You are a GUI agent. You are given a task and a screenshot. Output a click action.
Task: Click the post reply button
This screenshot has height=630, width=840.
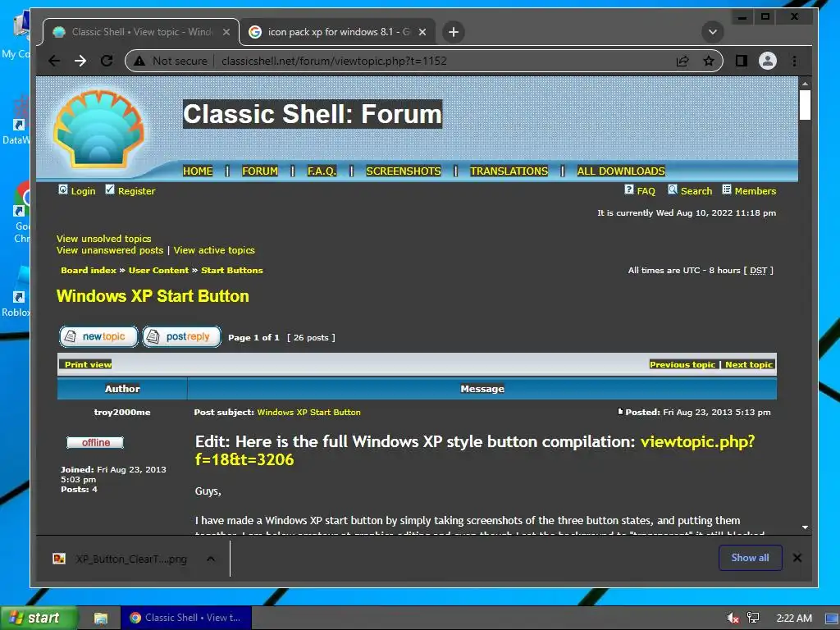click(181, 336)
